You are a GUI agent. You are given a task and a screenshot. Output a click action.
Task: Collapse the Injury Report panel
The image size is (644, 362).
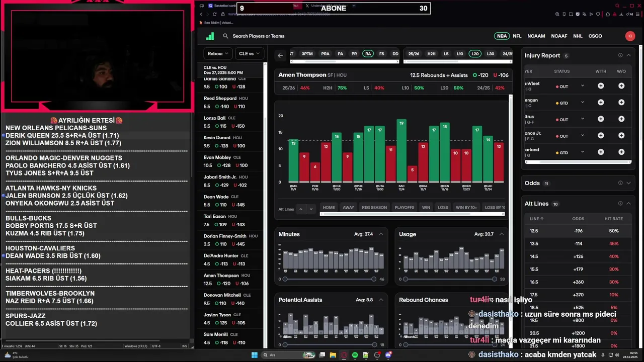point(628,55)
